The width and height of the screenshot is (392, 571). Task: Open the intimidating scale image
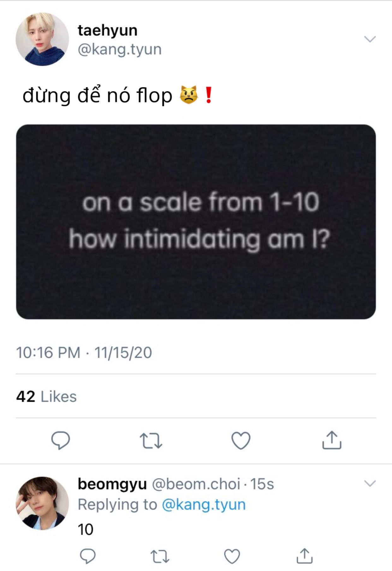point(196,222)
